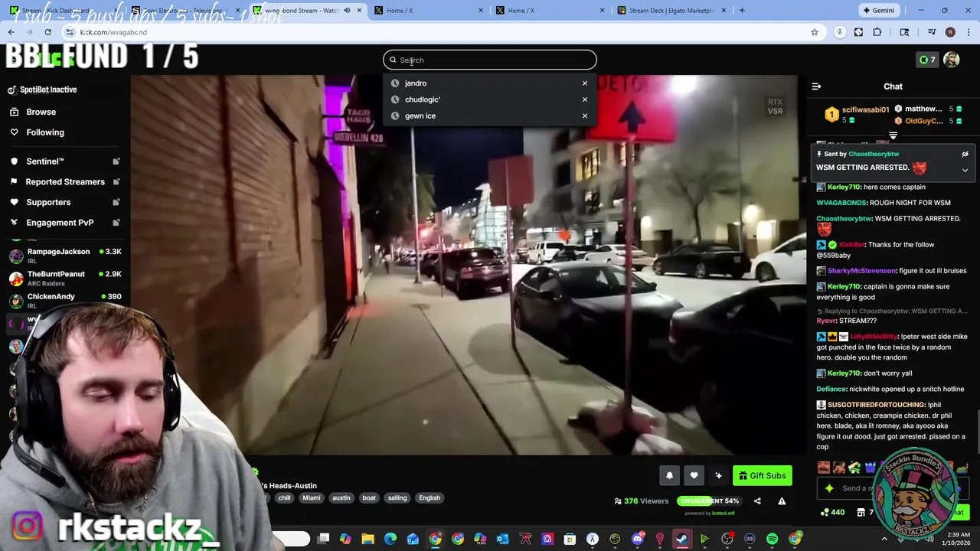Open Microsoft Edge from the taskbar
Image resolution: width=980 pixels, height=551 pixels.
pyautogui.click(x=390, y=540)
